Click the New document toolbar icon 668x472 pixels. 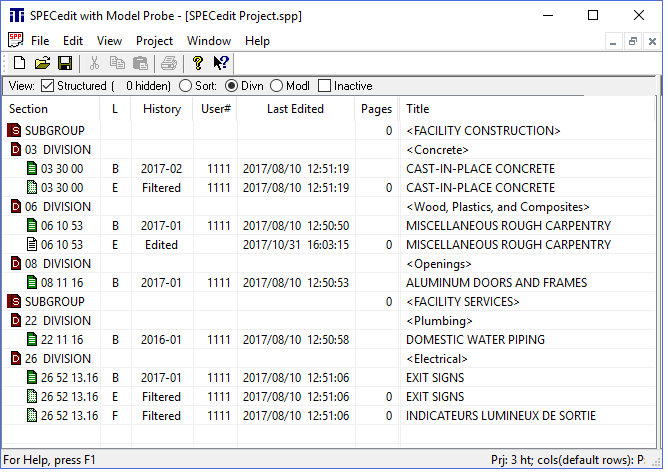click(x=19, y=63)
